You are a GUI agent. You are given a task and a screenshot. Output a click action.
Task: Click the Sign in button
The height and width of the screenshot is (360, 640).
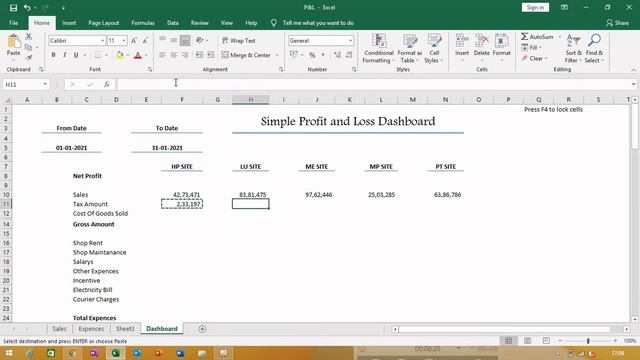point(535,7)
